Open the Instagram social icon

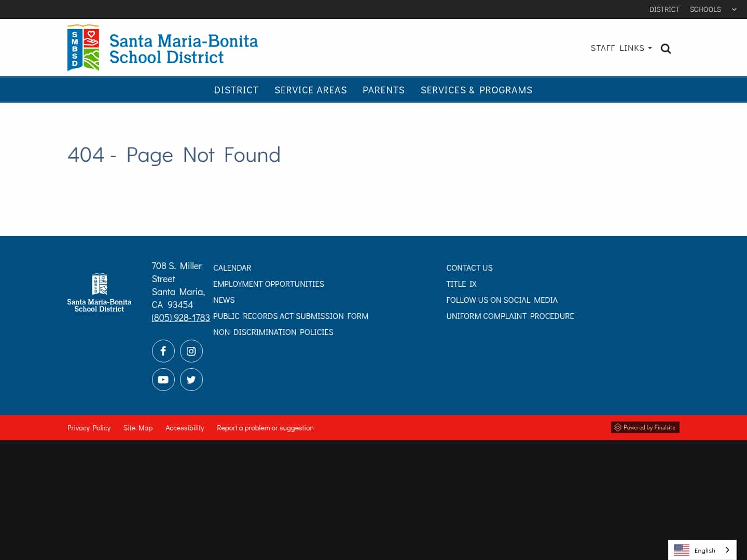pyautogui.click(x=191, y=351)
